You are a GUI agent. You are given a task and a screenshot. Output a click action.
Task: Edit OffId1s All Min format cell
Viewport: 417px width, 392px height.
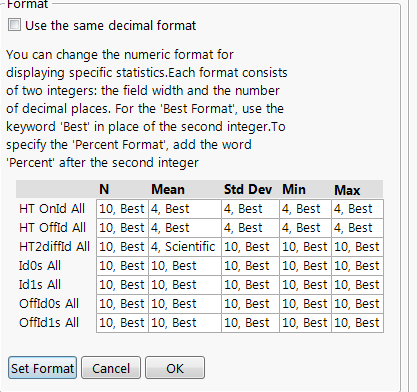pyautogui.click(x=305, y=323)
